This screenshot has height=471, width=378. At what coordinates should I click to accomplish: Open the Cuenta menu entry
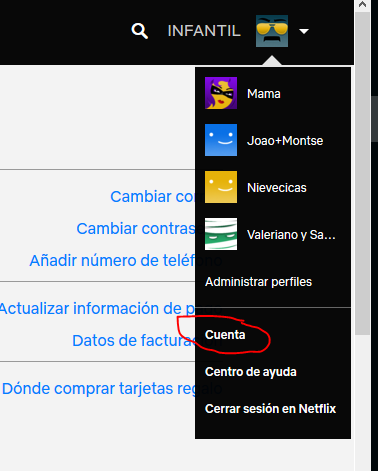pos(225,335)
